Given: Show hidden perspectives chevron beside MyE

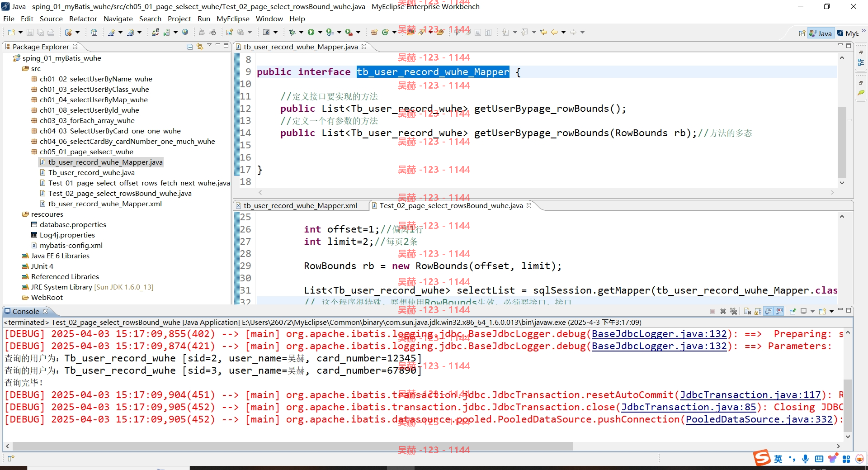Looking at the screenshot, I should tap(863, 31).
